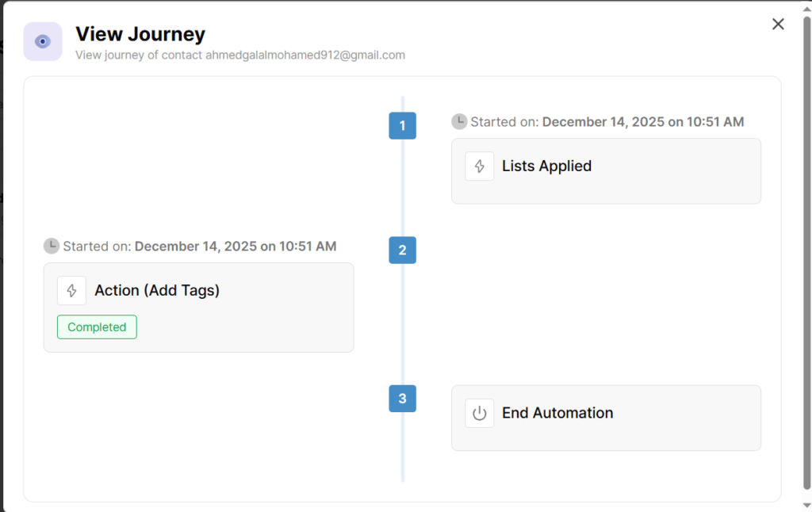Click the clock icon above Lists Applied

pos(459,121)
